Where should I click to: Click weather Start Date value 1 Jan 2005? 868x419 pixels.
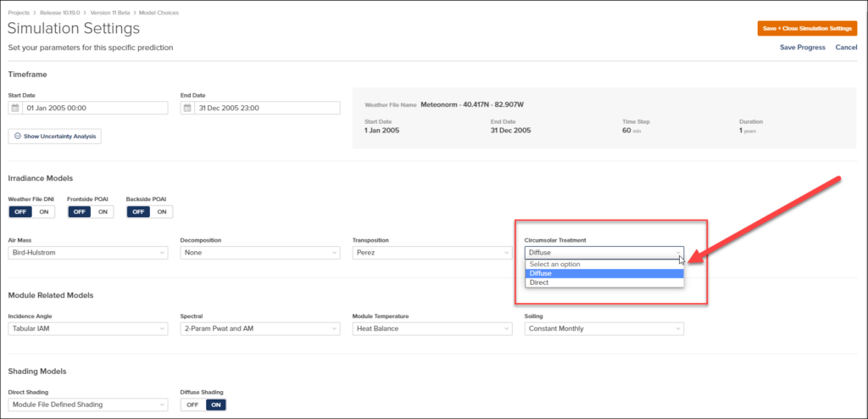pyautogui.click(x=382, y=131)
